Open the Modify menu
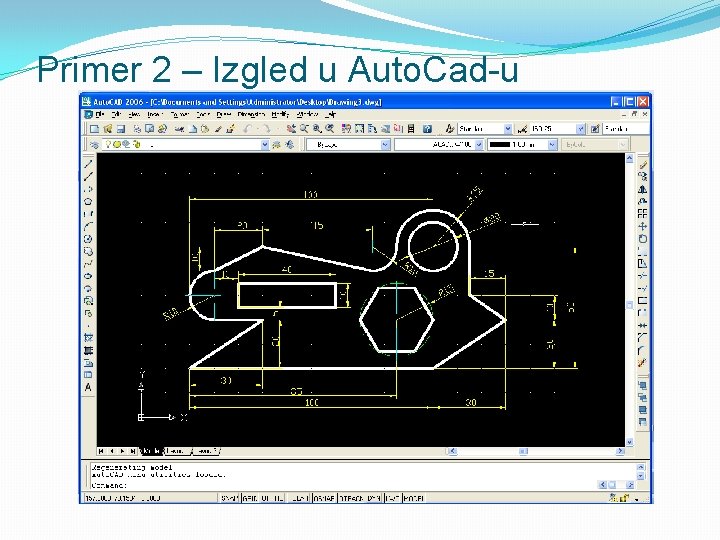This screenshot has width=720, height=540. (x=280, y=114)
